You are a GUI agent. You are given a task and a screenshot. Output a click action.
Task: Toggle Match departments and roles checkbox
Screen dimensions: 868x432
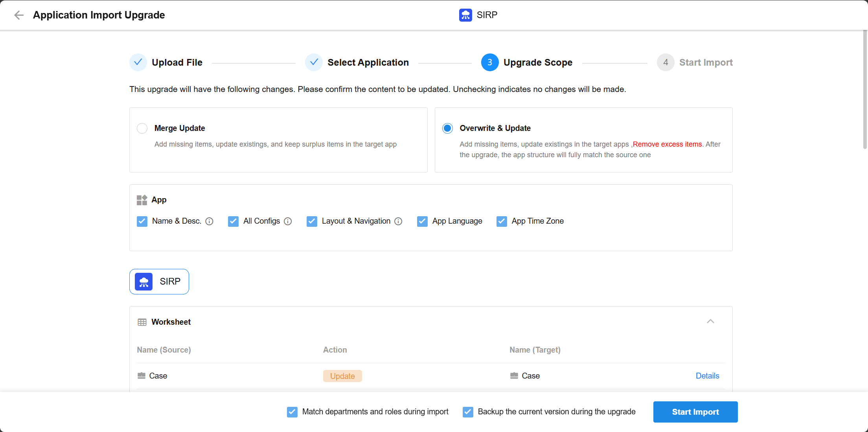pos(292,412)
